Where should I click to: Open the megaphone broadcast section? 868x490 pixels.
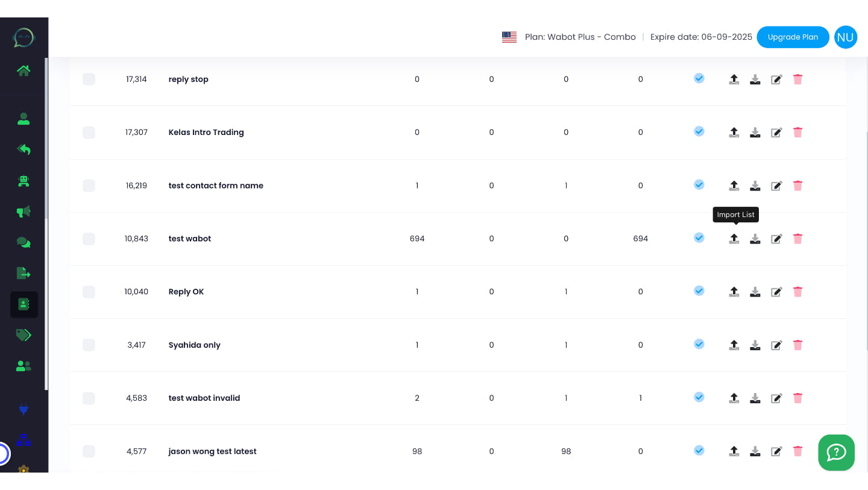pos(24,212)
